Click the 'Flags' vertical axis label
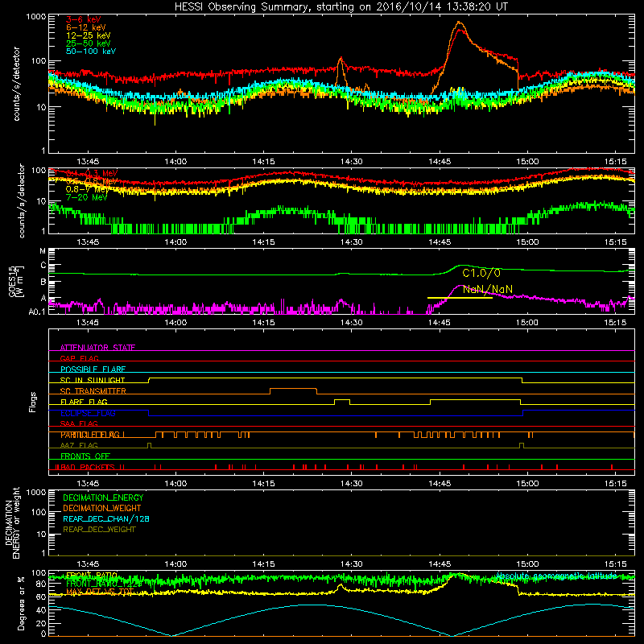 click(x=33, y=402)
